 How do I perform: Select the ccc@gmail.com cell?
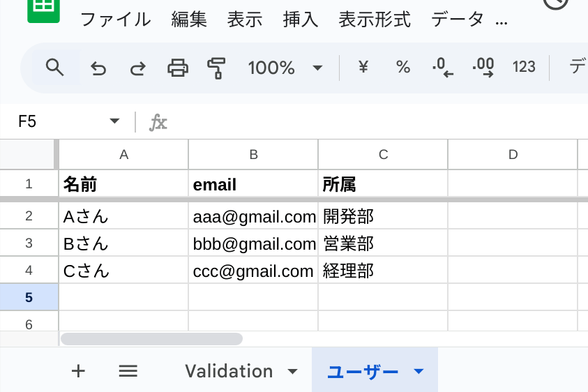(x=253, y=271)
